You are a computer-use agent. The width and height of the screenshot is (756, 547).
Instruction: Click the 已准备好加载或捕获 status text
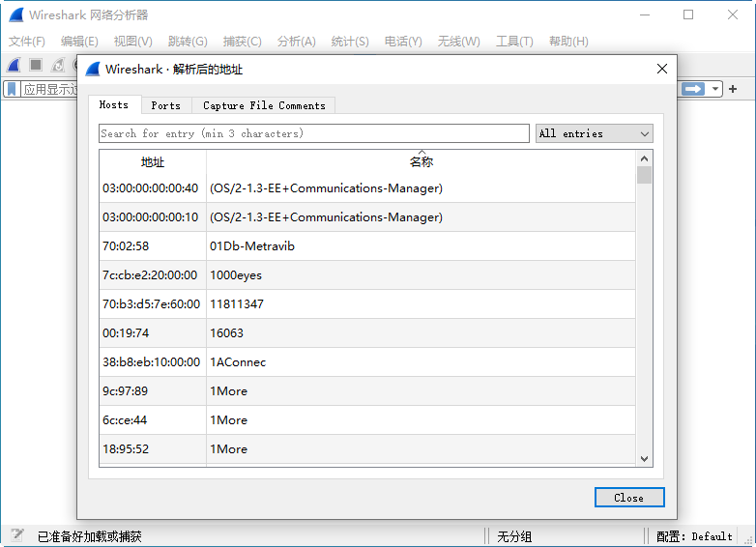(90, 536)
